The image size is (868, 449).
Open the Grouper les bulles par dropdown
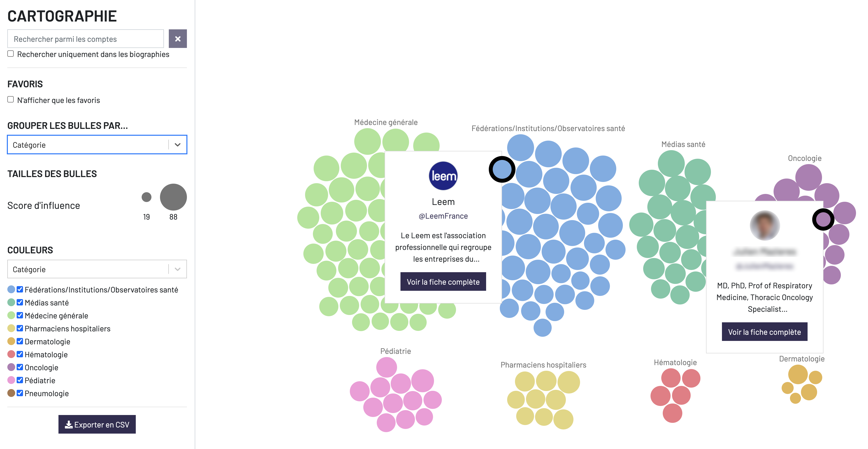coord(97,145)
